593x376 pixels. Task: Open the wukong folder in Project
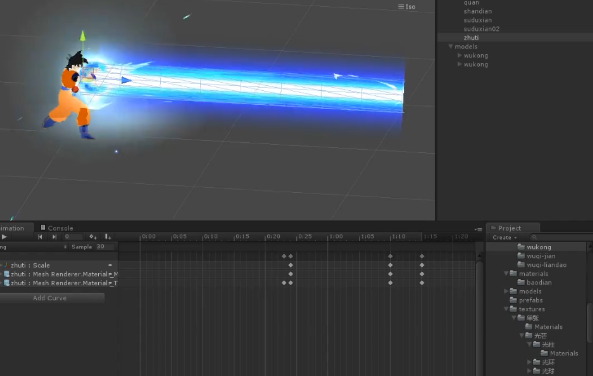click(534, 247)
